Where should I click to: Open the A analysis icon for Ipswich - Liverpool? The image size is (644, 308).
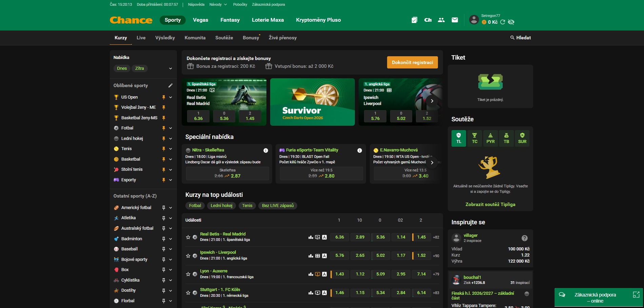(x=324, y=256)
